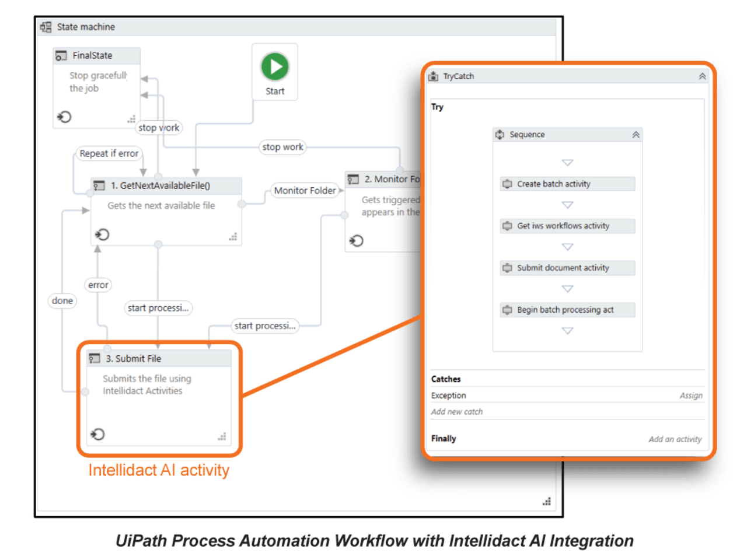Screen dimensions: 747x560
Task: Select start processi... label left of Monitor Folder line
Action: (265, 325)
